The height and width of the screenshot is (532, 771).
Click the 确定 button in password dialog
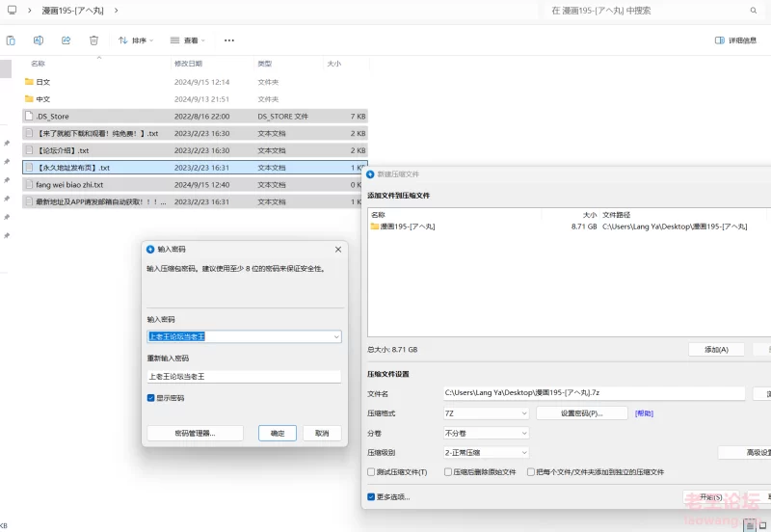coord(278,434)
